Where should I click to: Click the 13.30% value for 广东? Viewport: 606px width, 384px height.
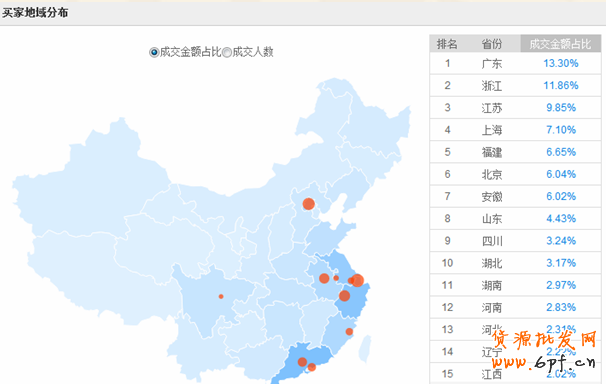[561, 63]
